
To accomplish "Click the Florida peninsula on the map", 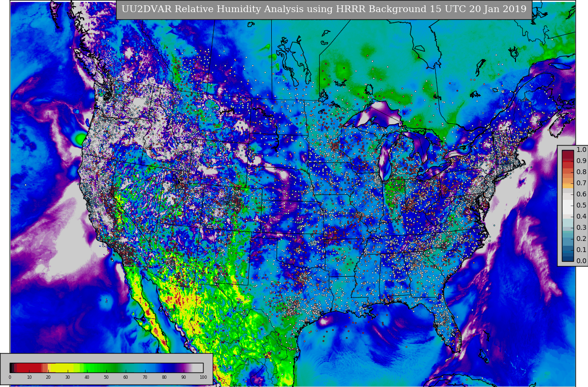I will pos(447,324).
